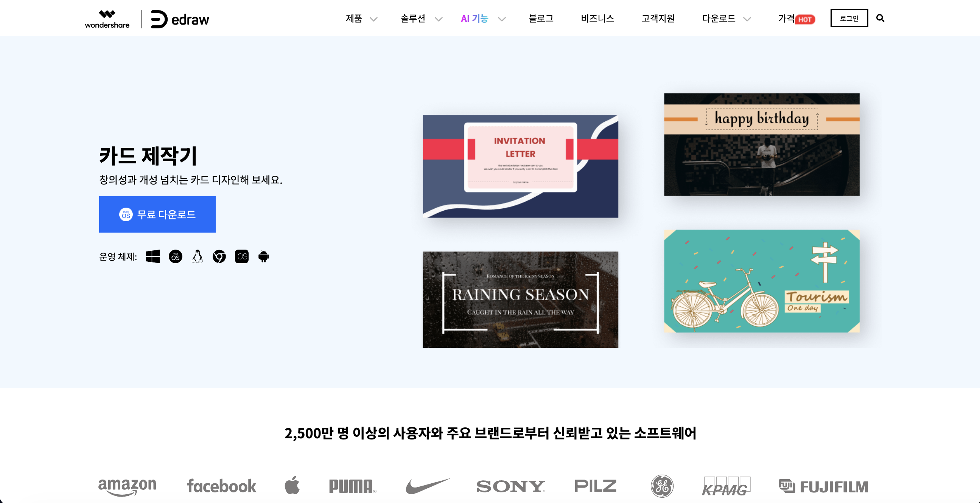Choose the Linux penguin icon
The image size is (980, 503).
click(198, 257)
